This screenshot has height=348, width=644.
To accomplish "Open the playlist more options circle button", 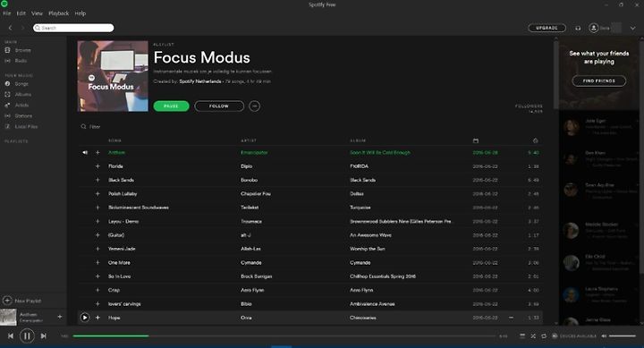I will pyautogui.click(x=255, y=106).
